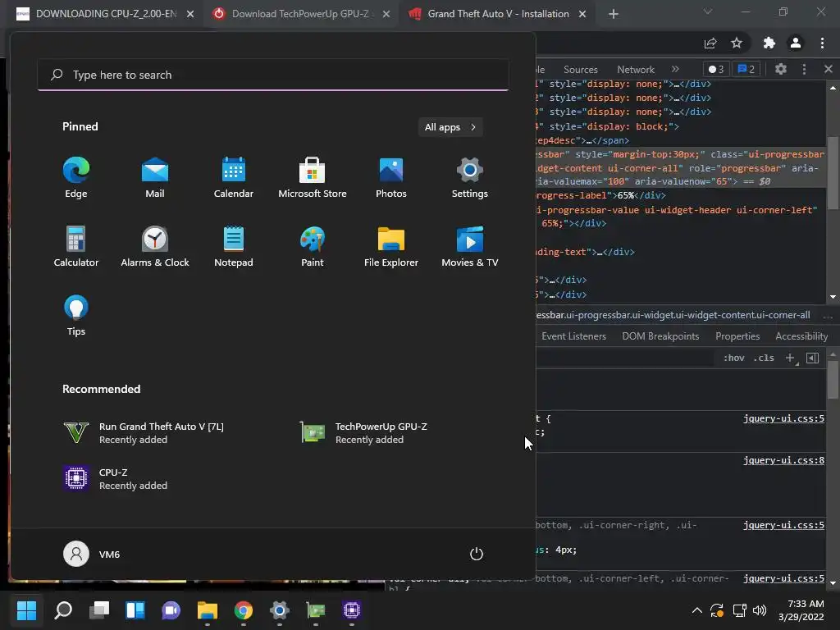Open DevTools settings gear

tap(781, 69)
